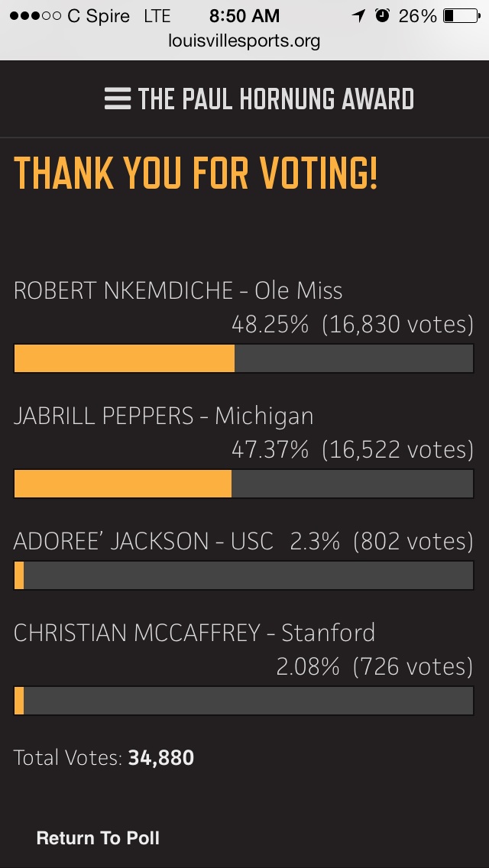Click the Return To Poll link
Viewport: 489px width, 868px height.
98,838
